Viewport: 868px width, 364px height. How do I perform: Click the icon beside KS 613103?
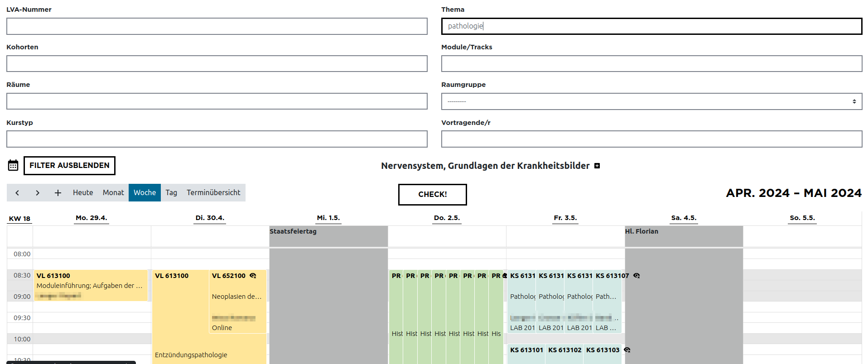click(x=627, y=350)
